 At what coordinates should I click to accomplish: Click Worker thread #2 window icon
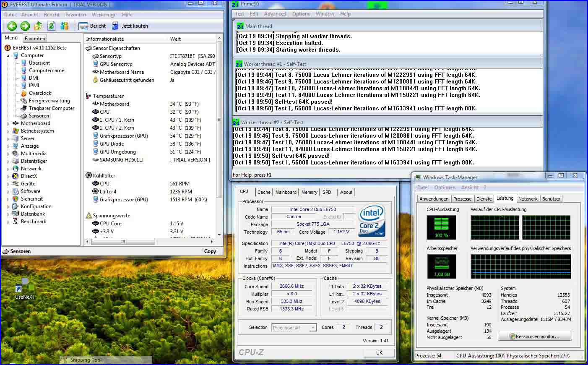(x=236, y=122)
